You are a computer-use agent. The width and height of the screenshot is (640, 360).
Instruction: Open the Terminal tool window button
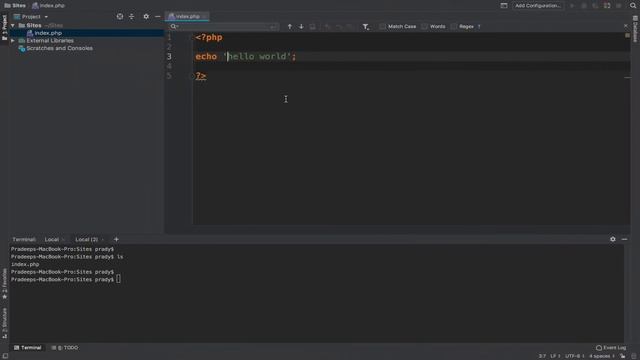click(27, 348)
